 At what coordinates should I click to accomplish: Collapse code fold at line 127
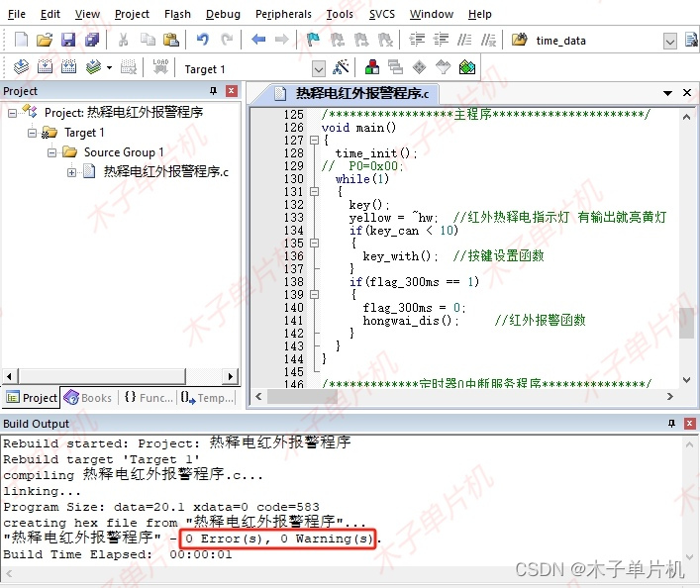click(314, 141)
